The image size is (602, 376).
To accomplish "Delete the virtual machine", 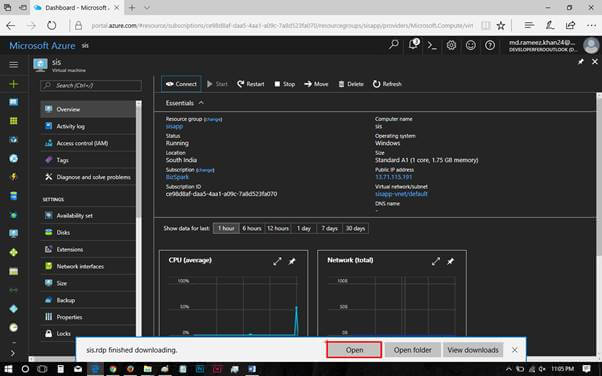I will 351,84.
